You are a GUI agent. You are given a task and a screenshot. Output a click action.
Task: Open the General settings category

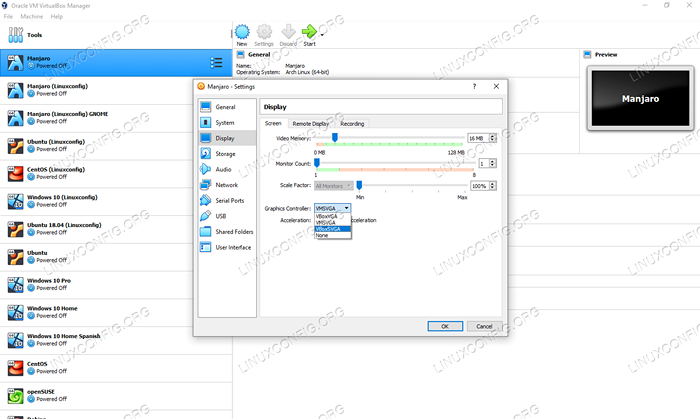tap(227, 107)
